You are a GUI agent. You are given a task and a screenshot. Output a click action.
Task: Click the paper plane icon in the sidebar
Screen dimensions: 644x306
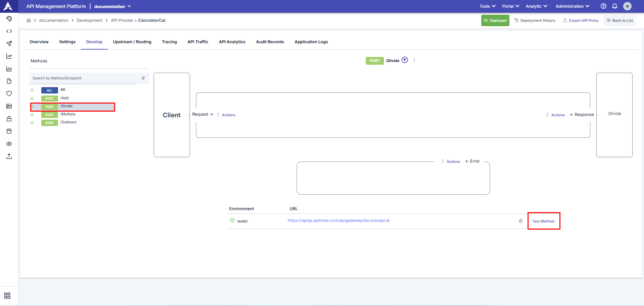9,44
